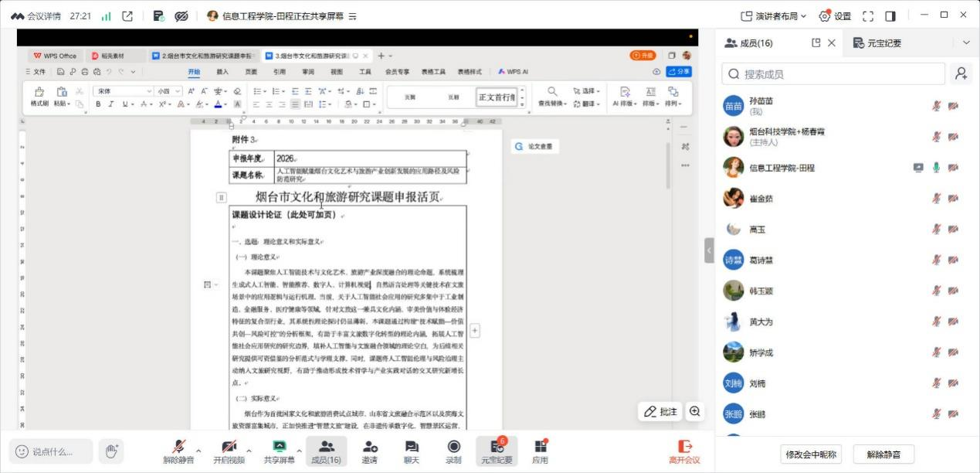Open the 应用 apps icon
Image resolution: width=980 pixels, height=473 pixels.
click(x=540, y=451)
